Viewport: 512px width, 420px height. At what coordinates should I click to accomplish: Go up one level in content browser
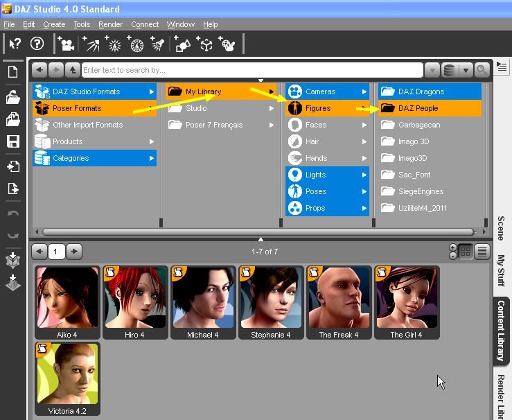73,69
